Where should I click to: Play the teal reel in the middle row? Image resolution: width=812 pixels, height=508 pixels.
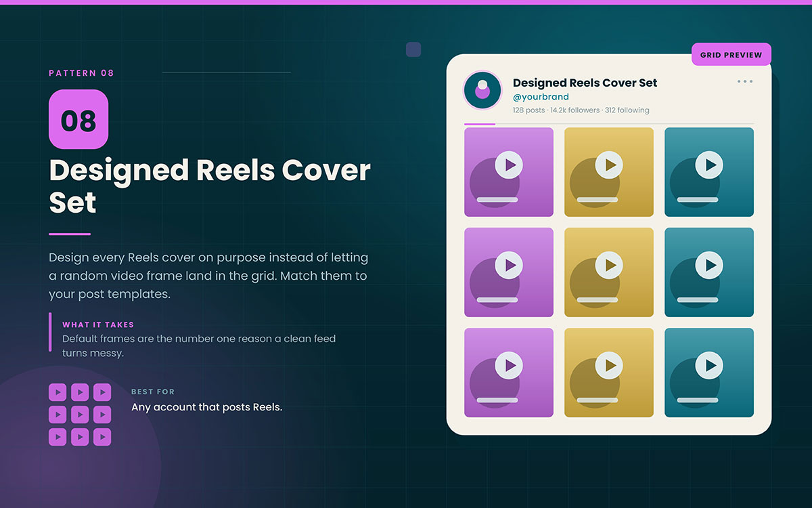709,272
